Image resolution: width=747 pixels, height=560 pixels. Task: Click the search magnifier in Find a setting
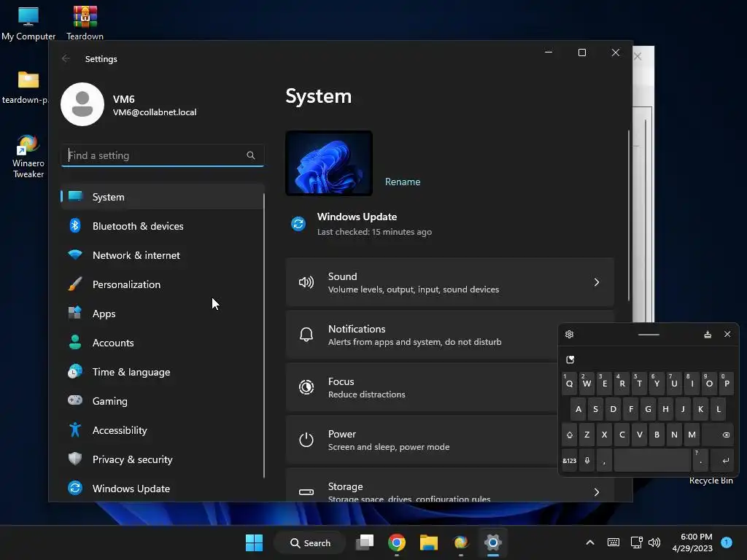(x=251, y=155)
